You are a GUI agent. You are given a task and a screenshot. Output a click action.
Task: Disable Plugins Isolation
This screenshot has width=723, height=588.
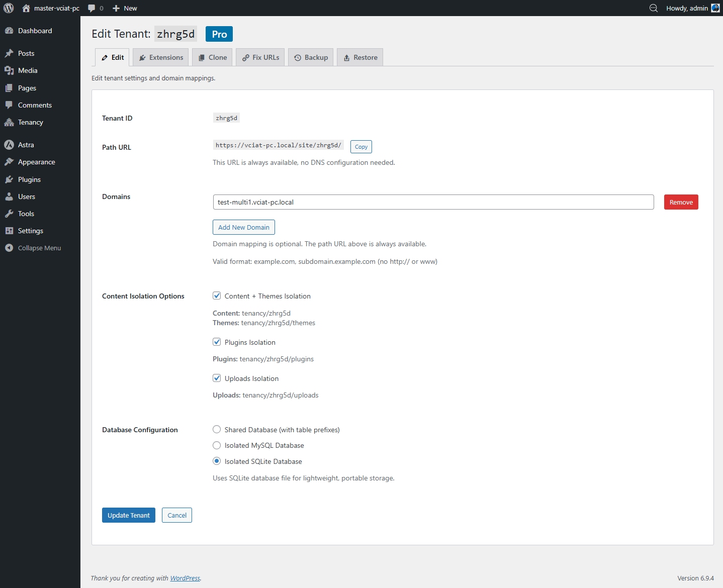point(217,342)
